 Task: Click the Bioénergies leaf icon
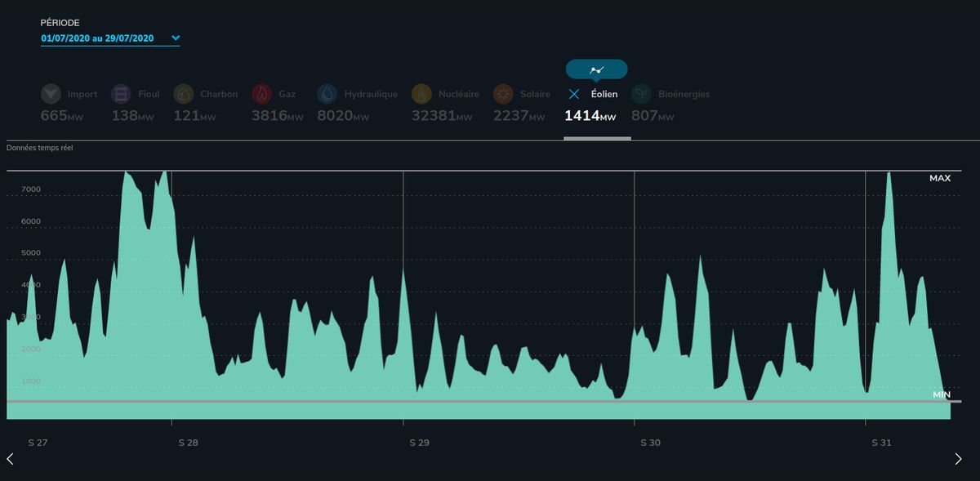click(x=641, y=94)
